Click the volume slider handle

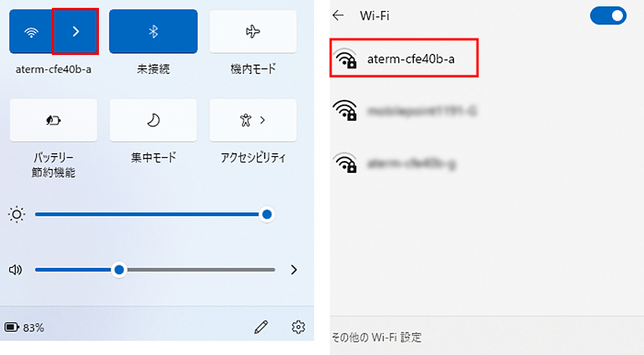[x=119, y=270]
